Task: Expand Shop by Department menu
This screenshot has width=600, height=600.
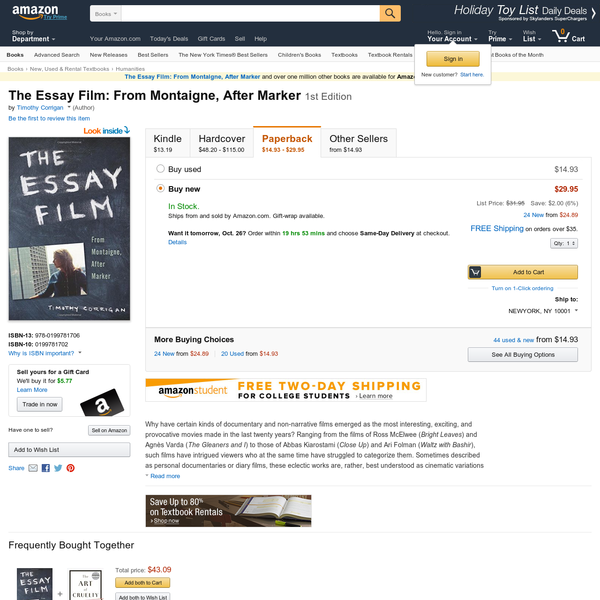Action: (34, 36)
